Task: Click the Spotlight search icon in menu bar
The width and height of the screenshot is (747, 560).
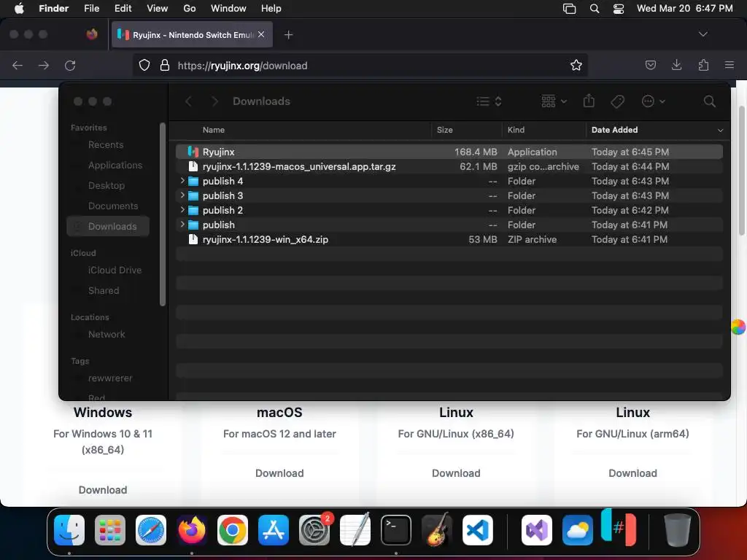Action: [594, 9]
